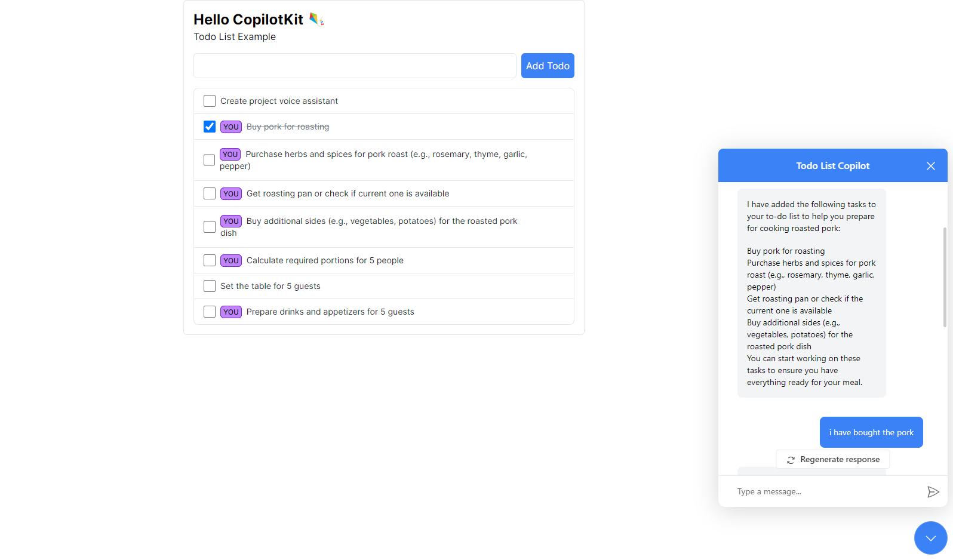Tick the Purchase herbs and spices checkbox
This screenshot has height=560, width=953.
[209, 160]
